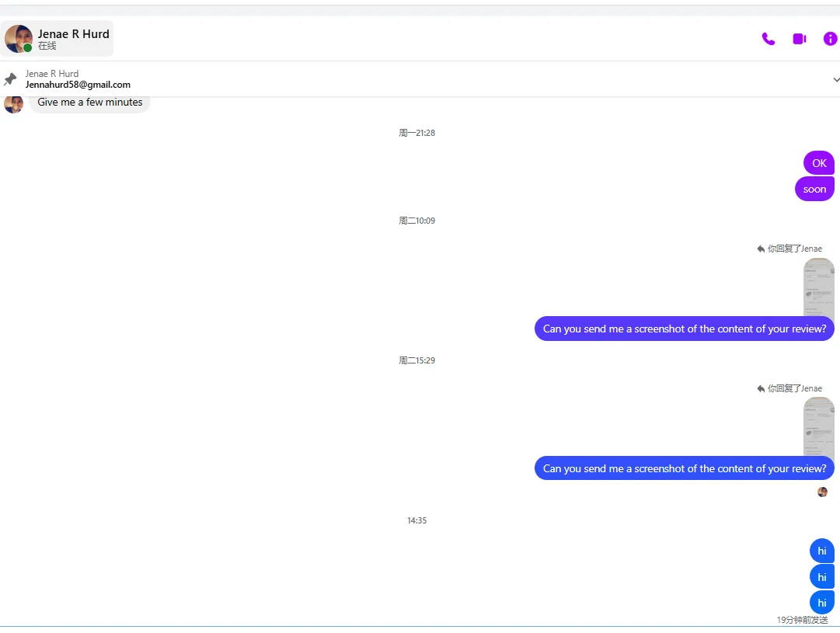Viewport: 840px width, 633px height.
Task: Click the pin icon in pinned bar
Action: 10,79
